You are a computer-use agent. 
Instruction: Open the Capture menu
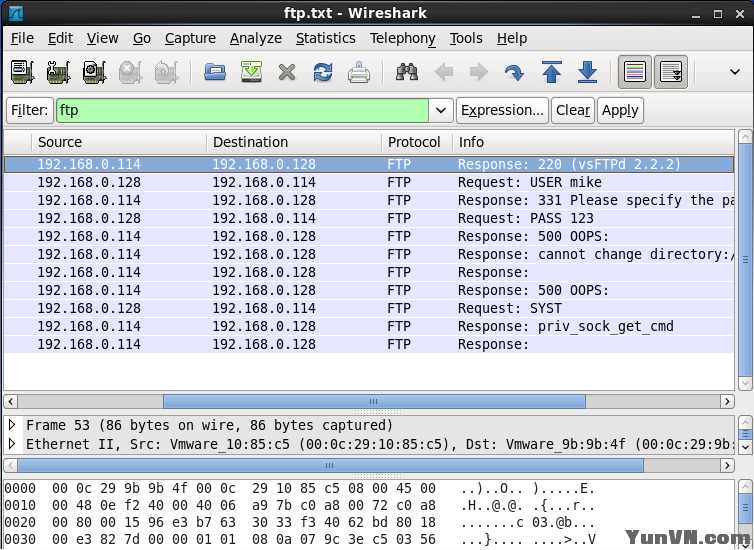(x=190, y=38)
